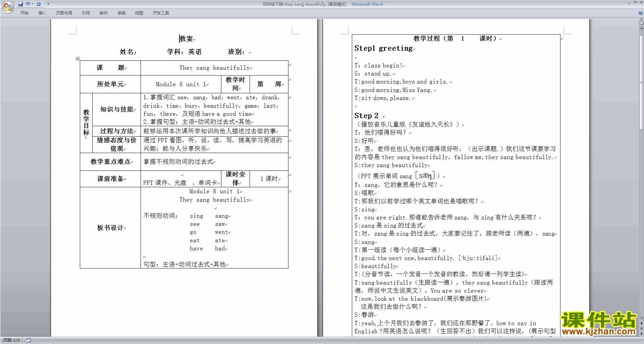
Task: Click the 课 题 table cell
Action: 110,68
